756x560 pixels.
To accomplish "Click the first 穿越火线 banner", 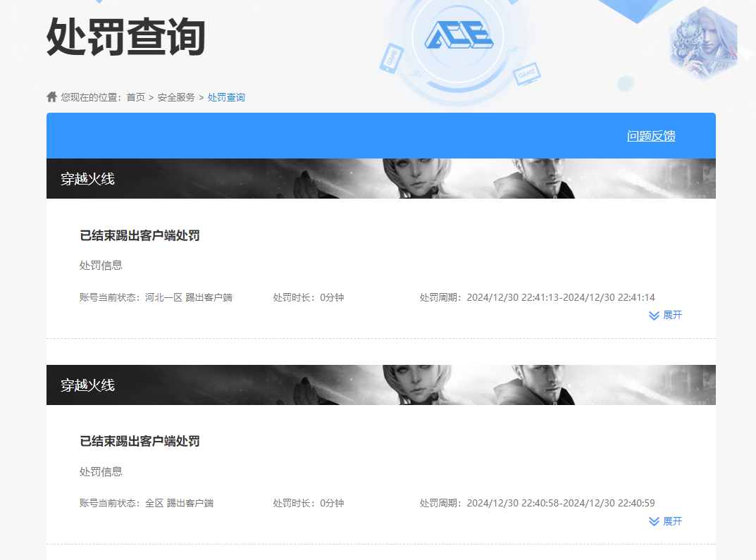I will pyautogui.click(x=381, y=178).
